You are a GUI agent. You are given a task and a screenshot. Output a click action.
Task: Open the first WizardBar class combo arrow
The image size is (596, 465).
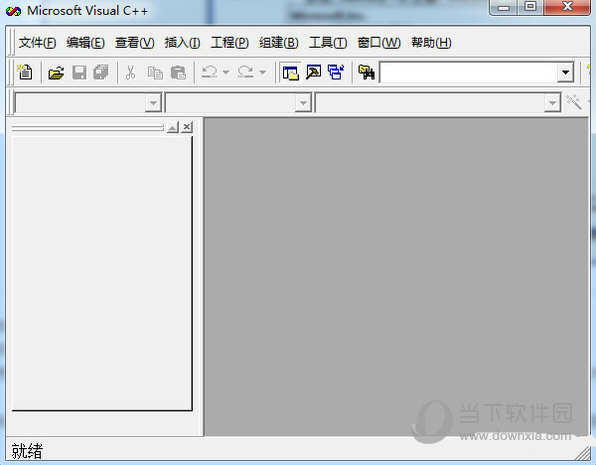pyautogui.click(x=153, y=103)
